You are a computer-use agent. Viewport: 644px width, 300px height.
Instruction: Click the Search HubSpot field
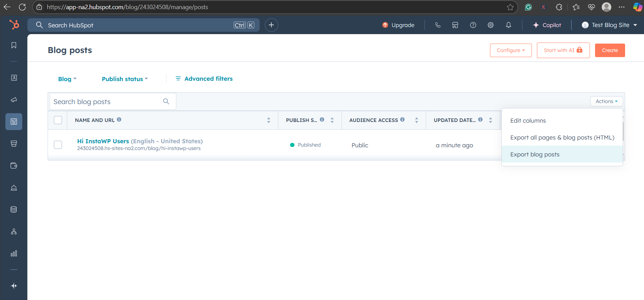point(144,25)
